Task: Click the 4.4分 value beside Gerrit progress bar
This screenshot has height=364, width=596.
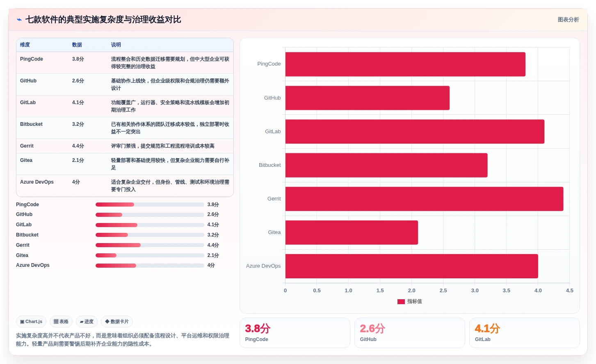Action: pyautogui.click(x=213, y=245)
